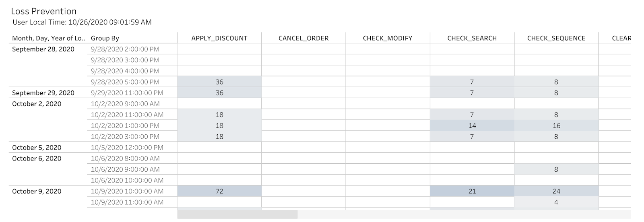Click the CHECK_MODIFY column header
Screen dimensions: 644x222
[387, 38]
